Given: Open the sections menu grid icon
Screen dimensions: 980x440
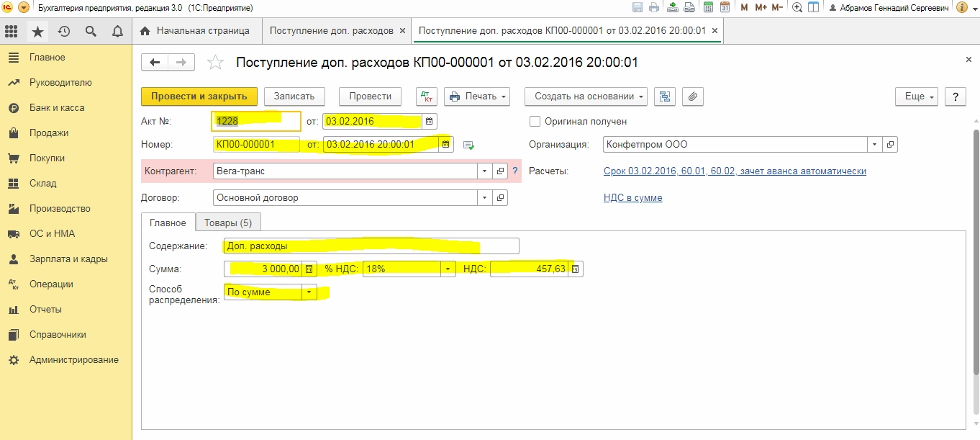Looking at the screenshot, I should pyautogui.click(x=11, y=32).
